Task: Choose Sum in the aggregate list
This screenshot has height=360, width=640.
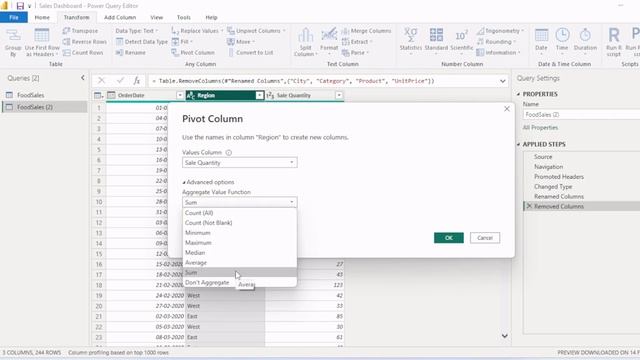Action: pyautogui.click(x=240, y=273)
